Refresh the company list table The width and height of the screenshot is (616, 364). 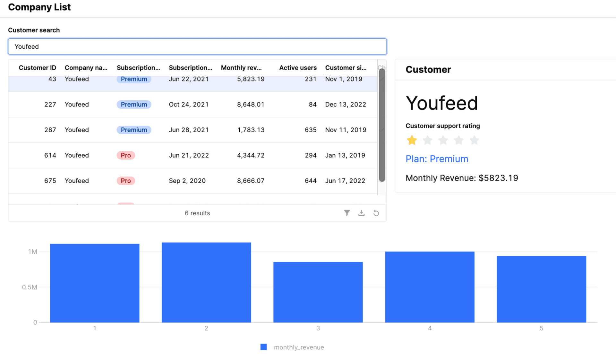pos(376,213)
